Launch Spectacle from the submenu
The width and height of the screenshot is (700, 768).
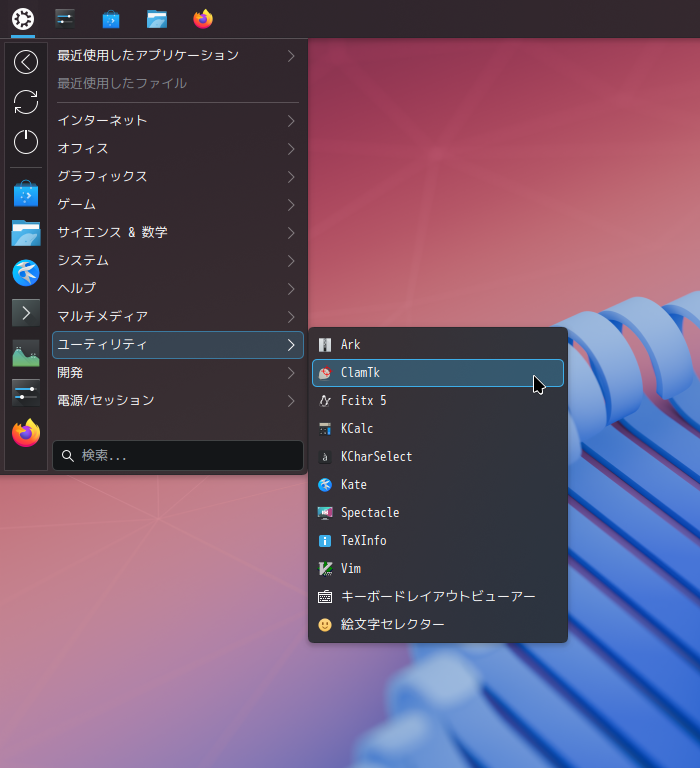tap(438, 513)
